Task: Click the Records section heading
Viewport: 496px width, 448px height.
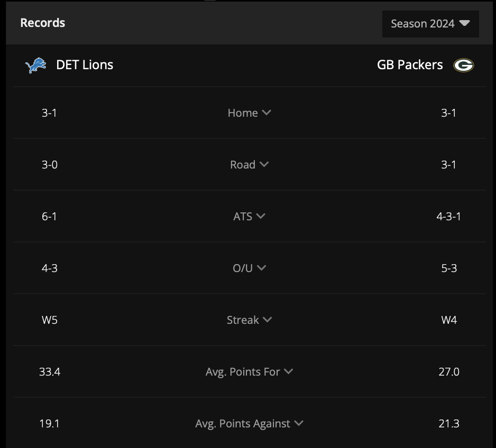Action: click(43, 23)
